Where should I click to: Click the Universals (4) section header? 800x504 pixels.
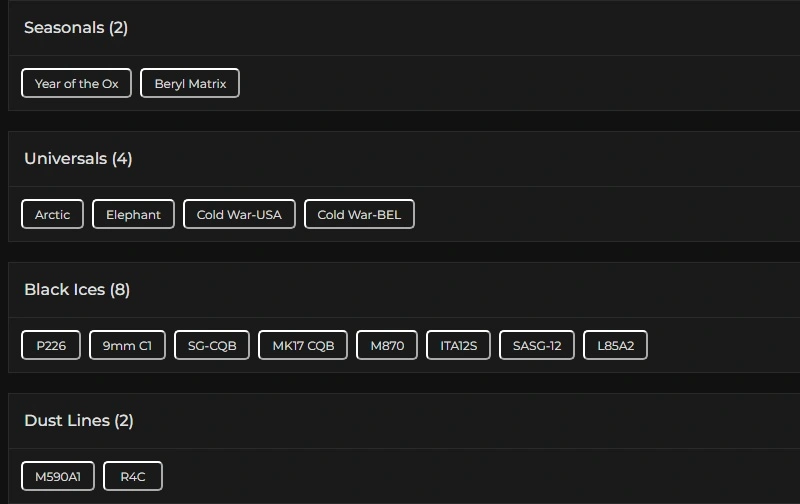point(78,159)
